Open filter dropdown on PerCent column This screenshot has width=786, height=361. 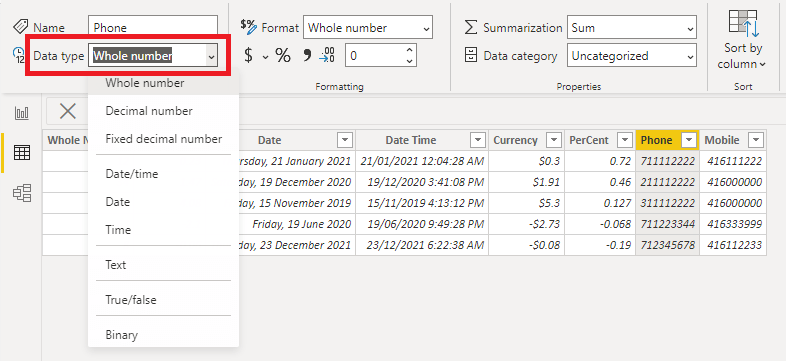tap(625, 140)
